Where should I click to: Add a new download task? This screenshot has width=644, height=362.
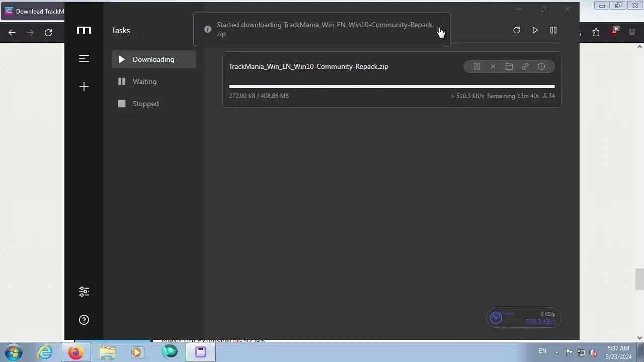(84, 86)
